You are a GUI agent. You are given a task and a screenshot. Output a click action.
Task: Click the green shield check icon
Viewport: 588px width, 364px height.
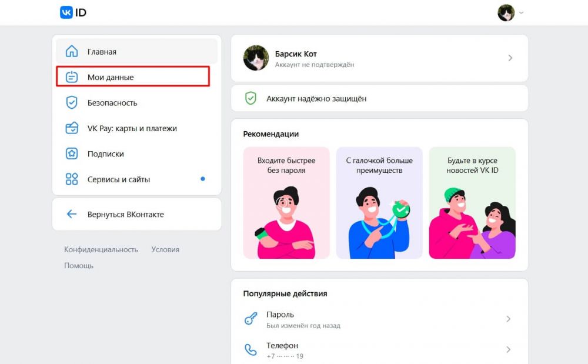250,98
